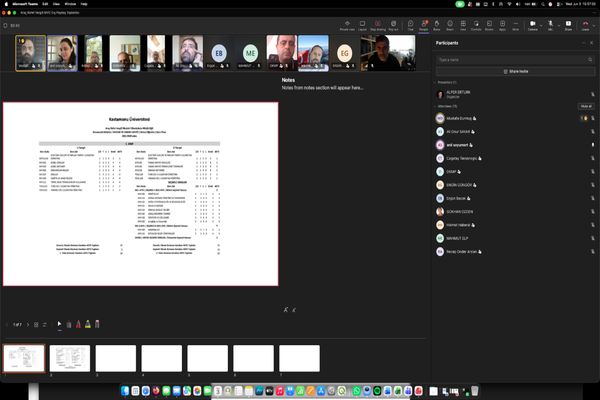This screenshot has height=400, width=600.
Task: Select the yellow highlighter tool
Action: coord(88,325)
